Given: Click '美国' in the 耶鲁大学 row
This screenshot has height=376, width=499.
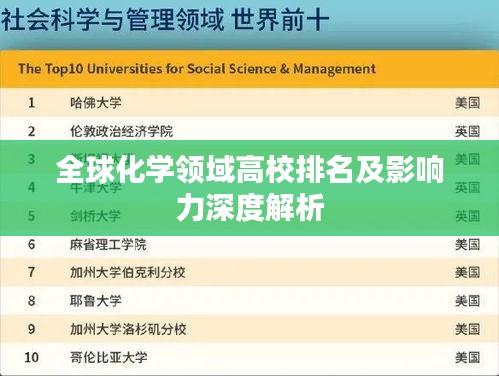Looking at the screenshot, I should coord(467,301).
